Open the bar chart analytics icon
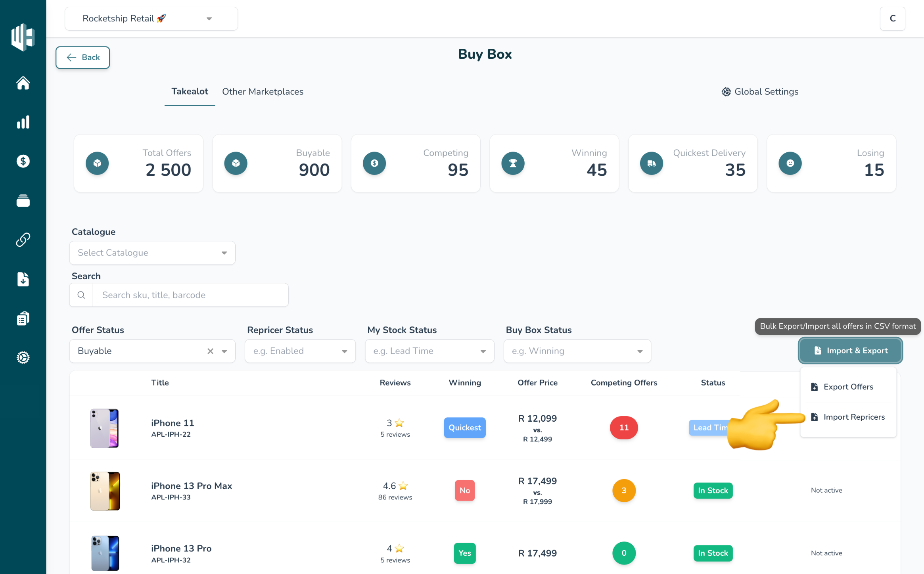Screen dimensions: 924x574 23,122
